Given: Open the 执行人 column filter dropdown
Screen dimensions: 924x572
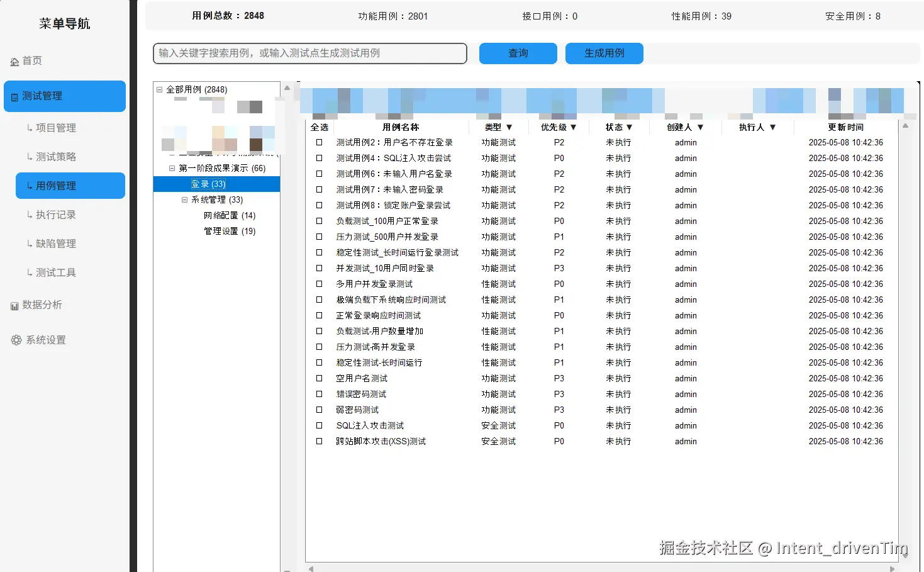Looking at the screenshot, I should (x=772, y=127).
